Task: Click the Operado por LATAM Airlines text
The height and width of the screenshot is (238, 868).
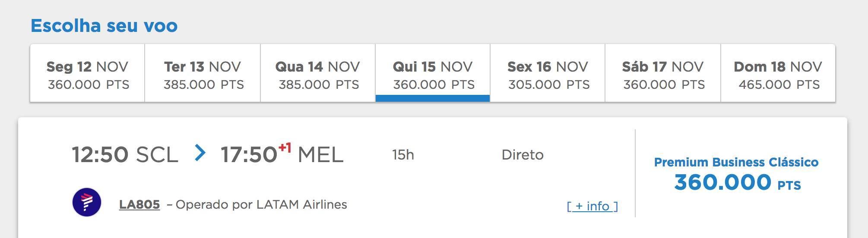Action: pyautogui.click(x=261, y=204)
